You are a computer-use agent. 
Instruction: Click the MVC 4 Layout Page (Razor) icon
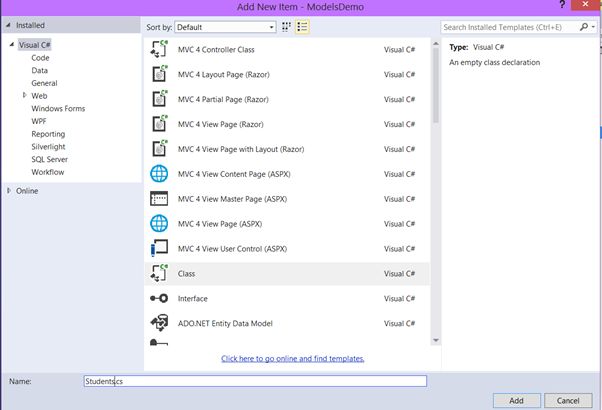pos(159,74)
